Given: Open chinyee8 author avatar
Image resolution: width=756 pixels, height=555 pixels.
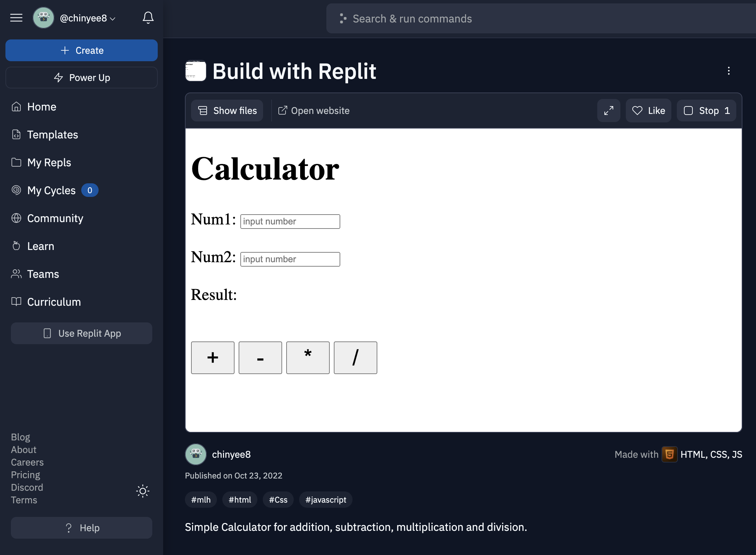Looking at the screenshot, I should tap(196, 454).
